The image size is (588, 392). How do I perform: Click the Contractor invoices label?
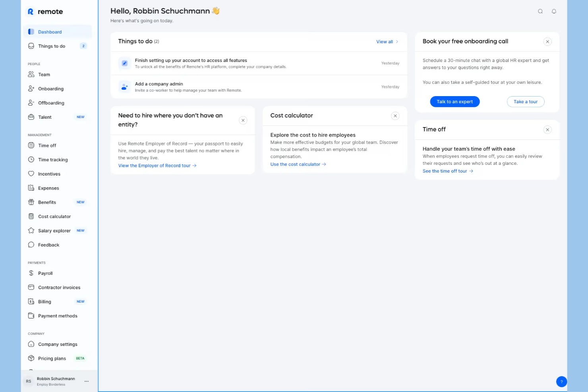pyautogui.click(x=59, y=288)
